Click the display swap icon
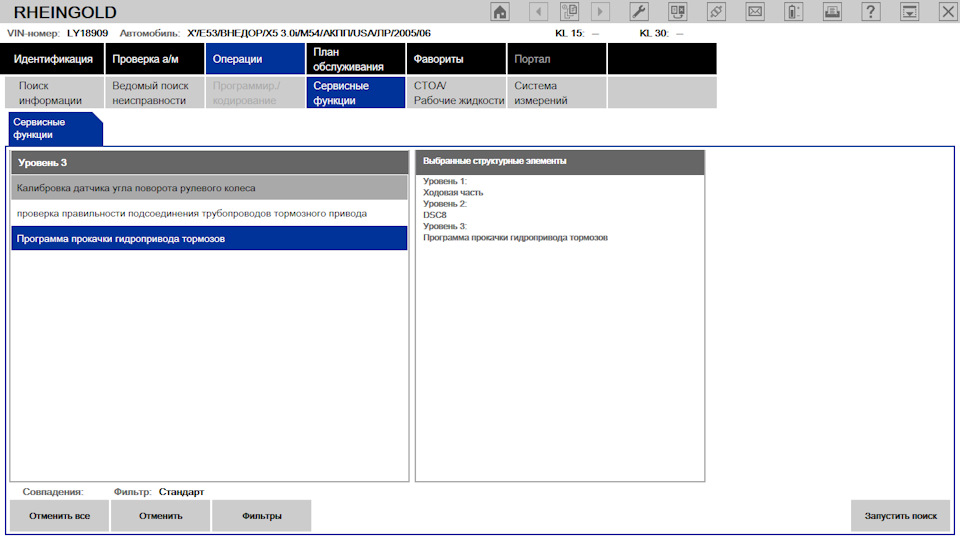The width and height of the screenshot is (960, 538). tap(677, 12)
